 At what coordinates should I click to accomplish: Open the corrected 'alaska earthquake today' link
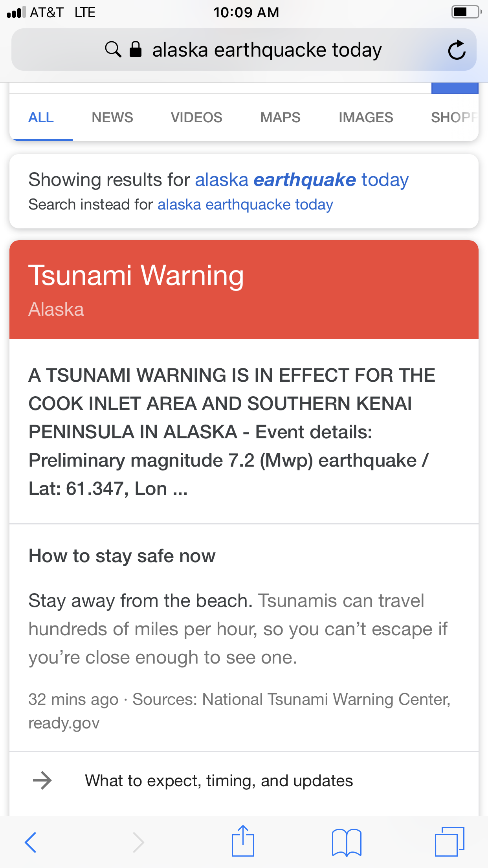302,180
